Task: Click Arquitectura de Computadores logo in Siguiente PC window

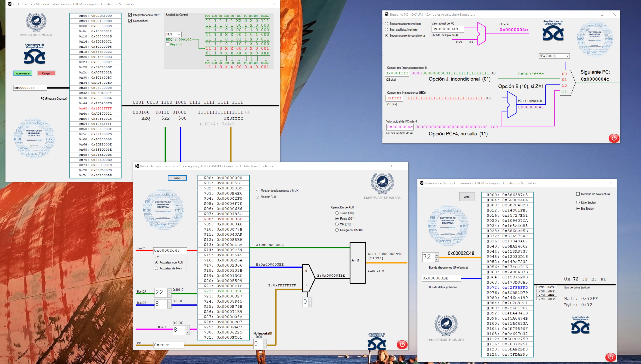Action: [x=553, y=31]
